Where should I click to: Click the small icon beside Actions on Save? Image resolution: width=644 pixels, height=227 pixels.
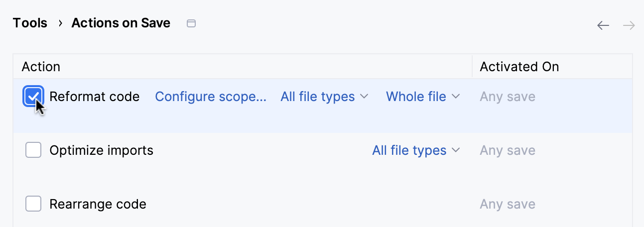point(191,23)
